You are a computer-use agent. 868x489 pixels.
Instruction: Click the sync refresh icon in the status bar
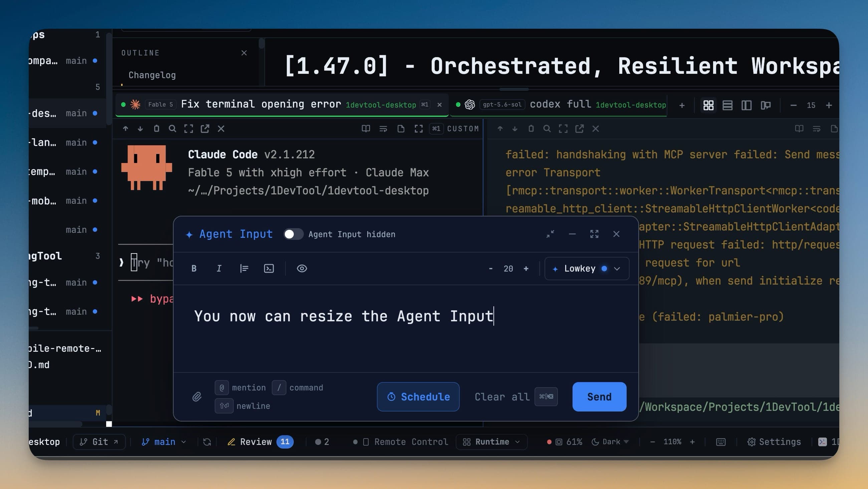[x=207, y=442]
